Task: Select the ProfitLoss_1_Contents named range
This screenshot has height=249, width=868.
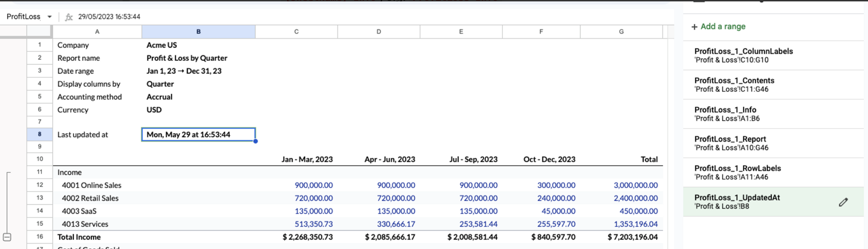Action: [x=773, y=85]
